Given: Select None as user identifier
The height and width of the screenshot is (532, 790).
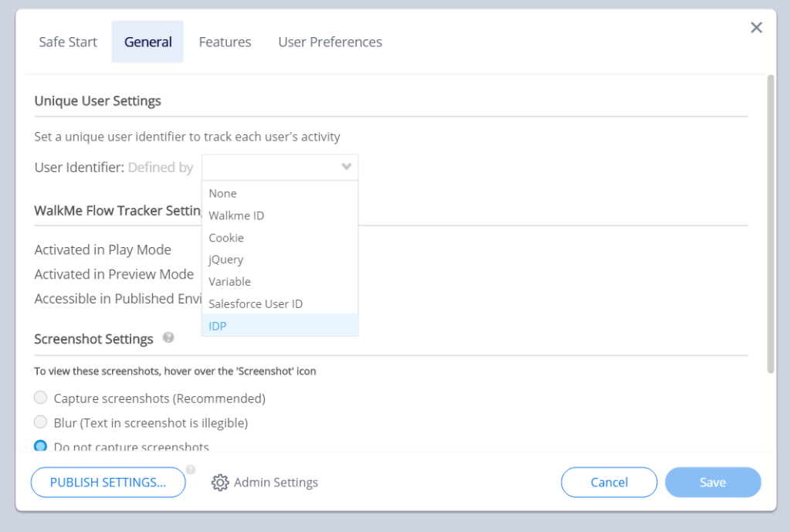Looking at the screenshot, I should [x=222, y=193].
